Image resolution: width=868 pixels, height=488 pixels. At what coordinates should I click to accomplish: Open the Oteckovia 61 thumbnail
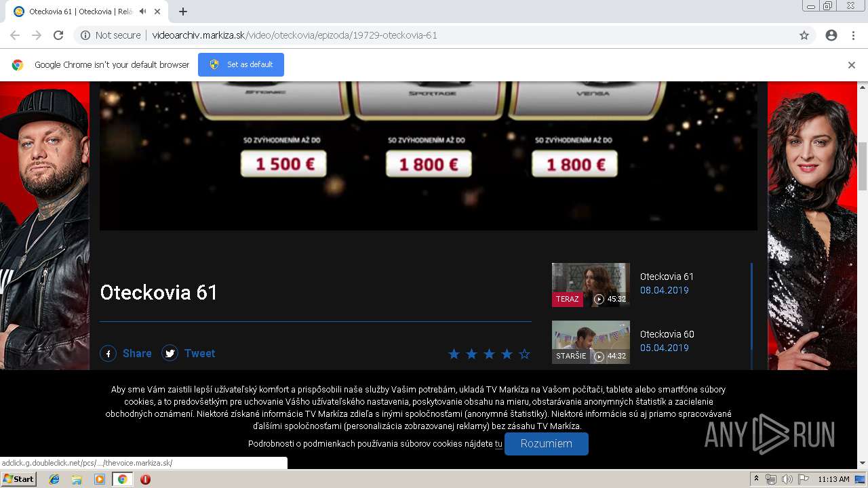click(591, 285)
